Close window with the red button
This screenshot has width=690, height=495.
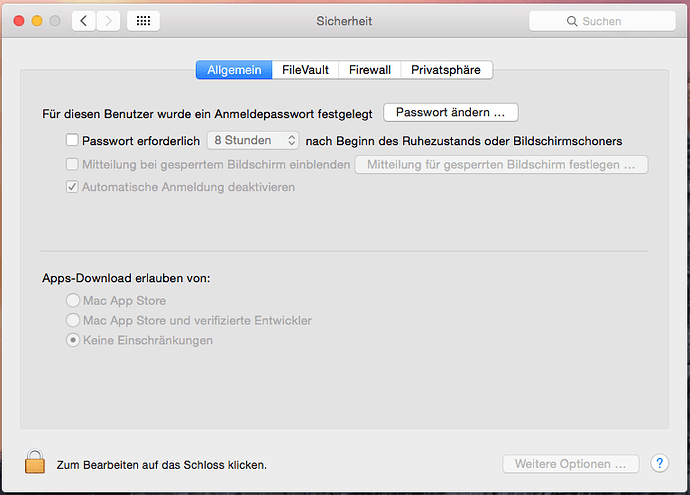click(x=19, y=21)
